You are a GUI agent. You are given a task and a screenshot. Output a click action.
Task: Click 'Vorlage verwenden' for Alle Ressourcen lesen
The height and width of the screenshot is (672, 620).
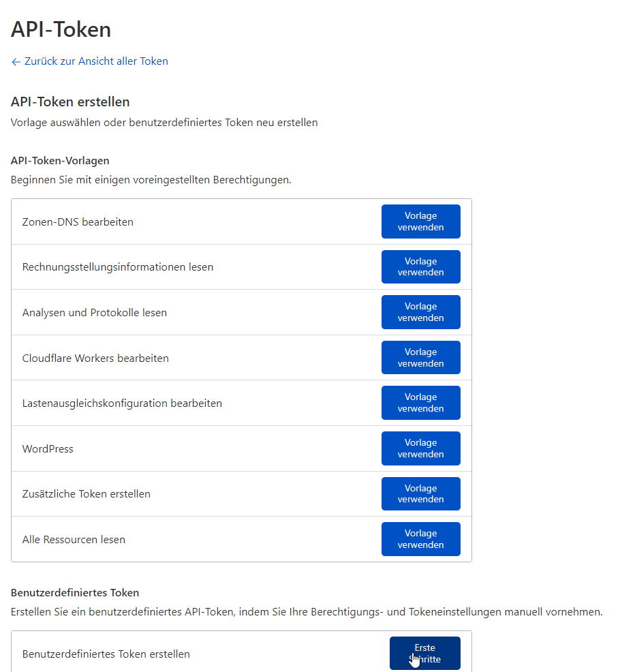tap(420, 539)
